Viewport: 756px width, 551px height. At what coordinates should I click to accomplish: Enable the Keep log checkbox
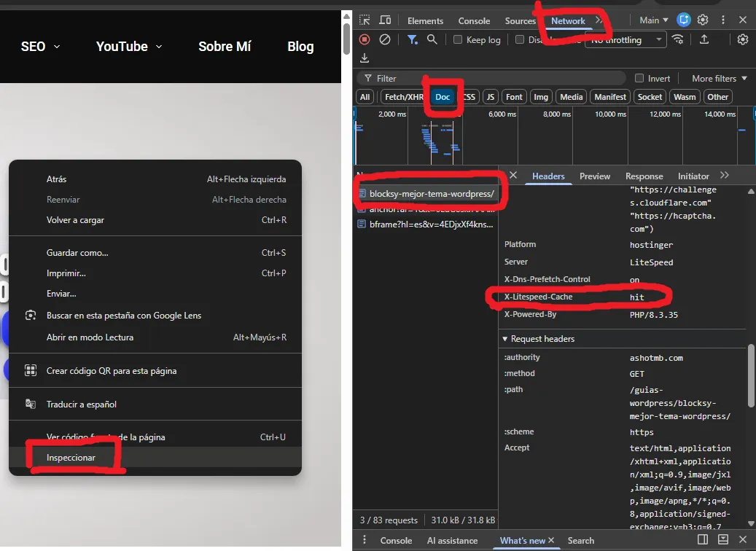click(x=458, y=39)
